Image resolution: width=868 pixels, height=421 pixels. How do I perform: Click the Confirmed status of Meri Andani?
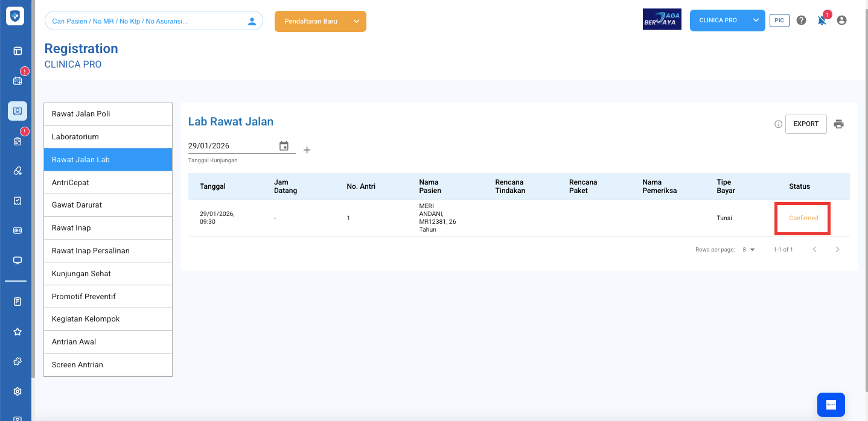coord(803,218)
